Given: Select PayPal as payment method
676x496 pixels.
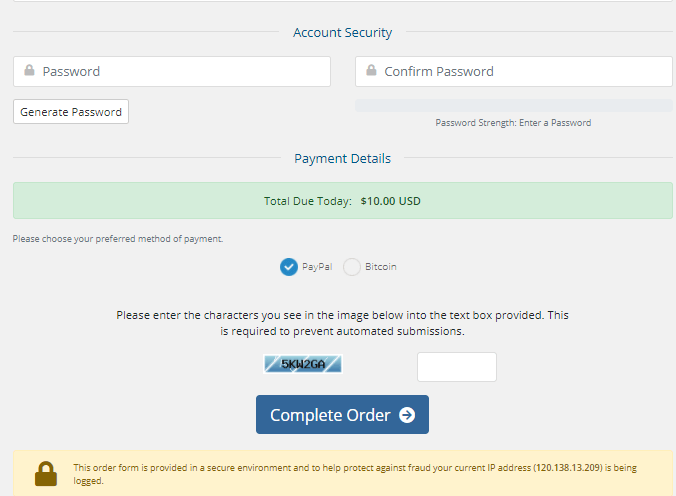Looking at the screenshot, I should (289, 267).
